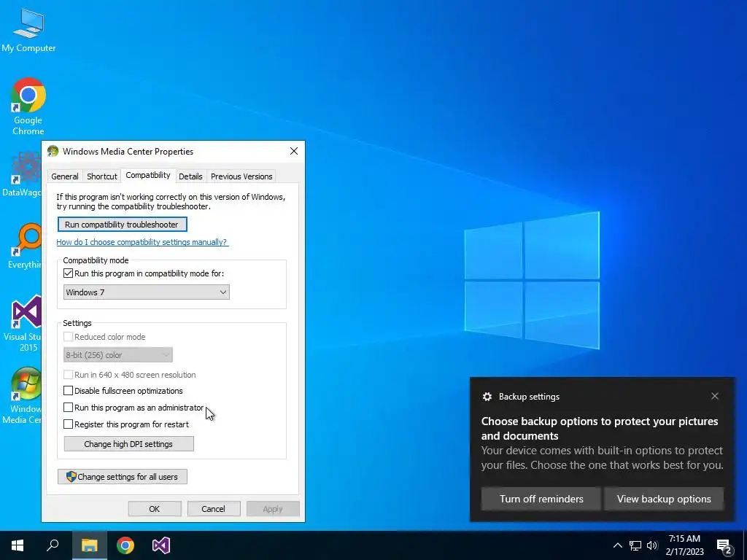Click Run compatibility troubleshooter button
Viewport: 747px width, 560px height.
[122, 225]
